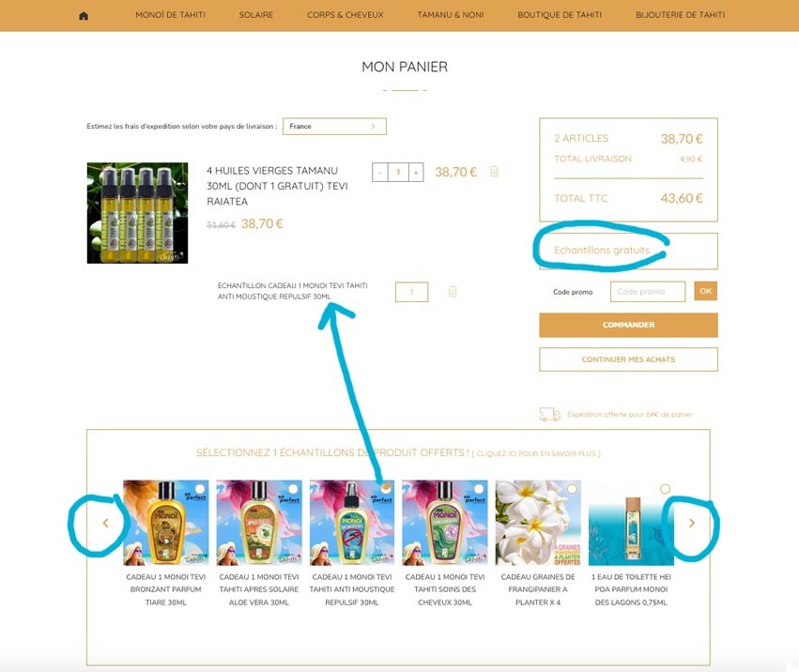Image resolution: width=799 pixels, height=672 pixels.
Task: Click the Commander button
Action: click(628, 325)
